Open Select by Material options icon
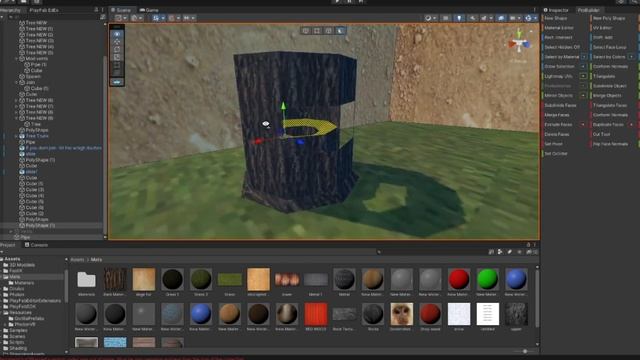 click(584, 57)
